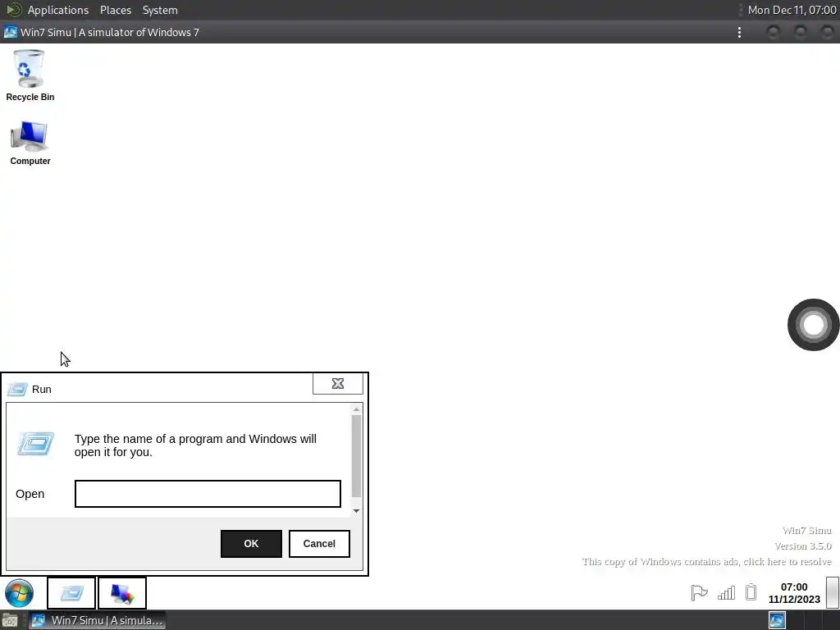Click the personalization taskbar icon with monitor

click(122, 593)
